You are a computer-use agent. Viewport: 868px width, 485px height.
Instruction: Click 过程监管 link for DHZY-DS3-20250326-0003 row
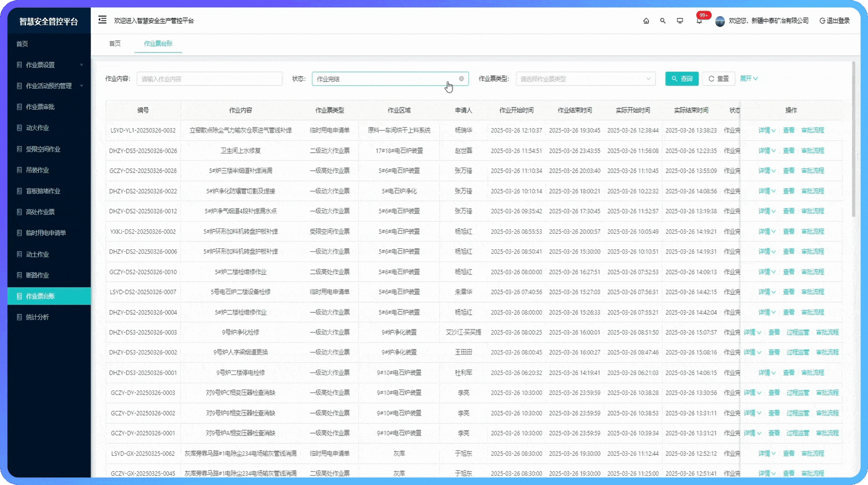[798, 332]
